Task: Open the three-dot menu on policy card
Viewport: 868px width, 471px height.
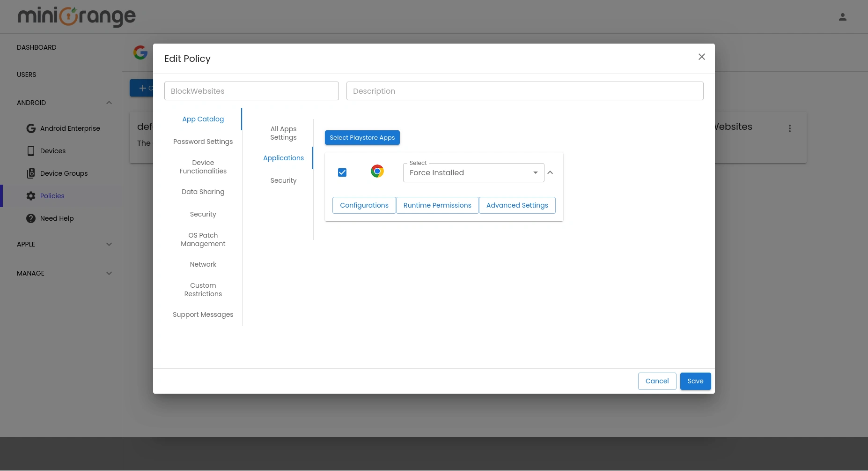Action: [789, 128]
